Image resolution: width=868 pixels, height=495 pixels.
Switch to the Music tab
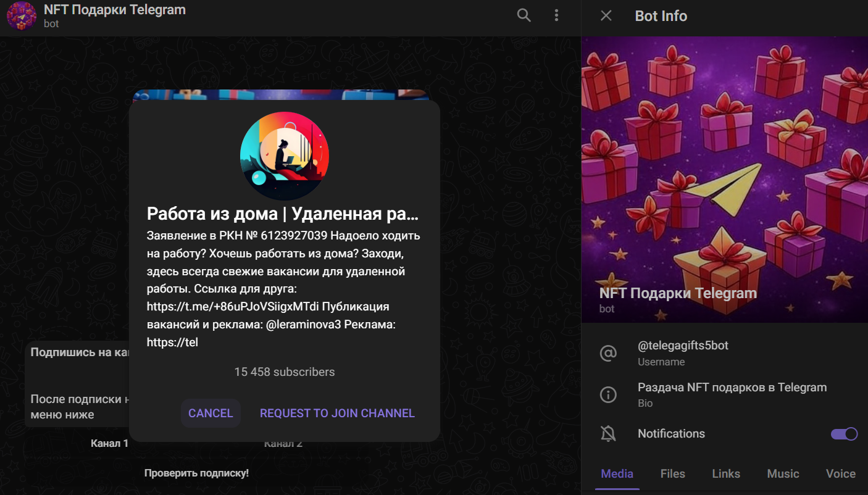click(x=783, y=474)
